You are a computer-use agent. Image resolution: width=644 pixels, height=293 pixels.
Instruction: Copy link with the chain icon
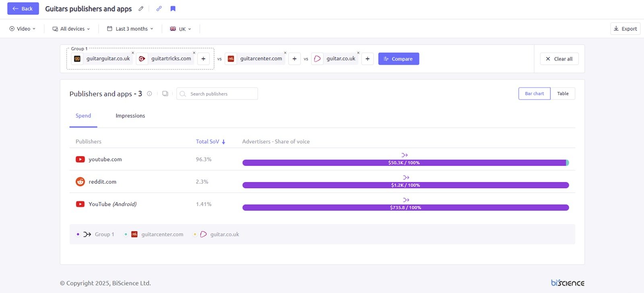point(159,8)
